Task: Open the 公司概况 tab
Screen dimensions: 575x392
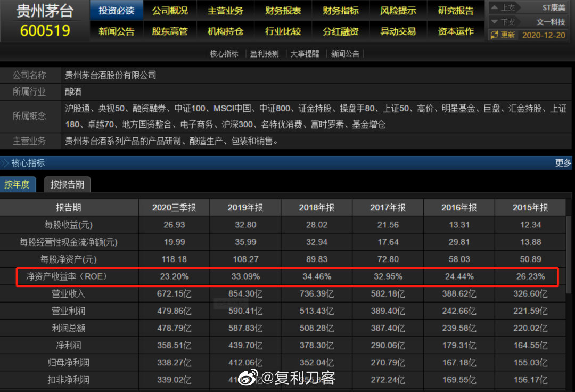Action: [x=170, y=11]
